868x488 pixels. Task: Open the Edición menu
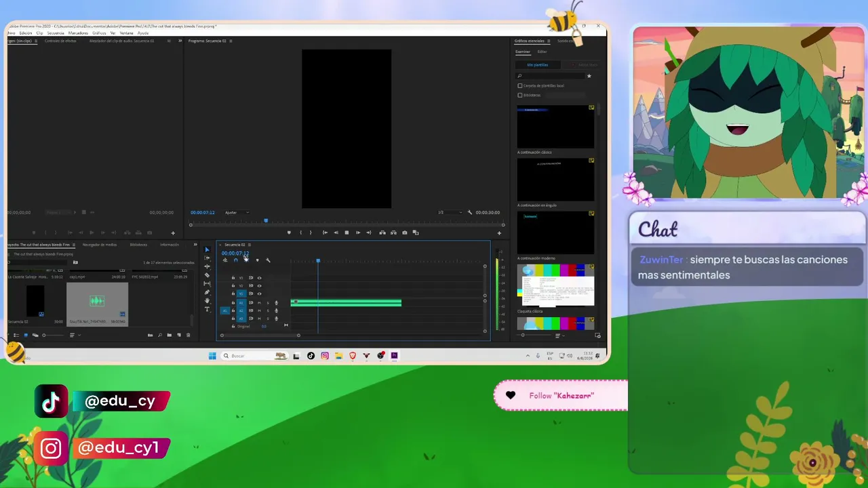click(x=26, y=33)
